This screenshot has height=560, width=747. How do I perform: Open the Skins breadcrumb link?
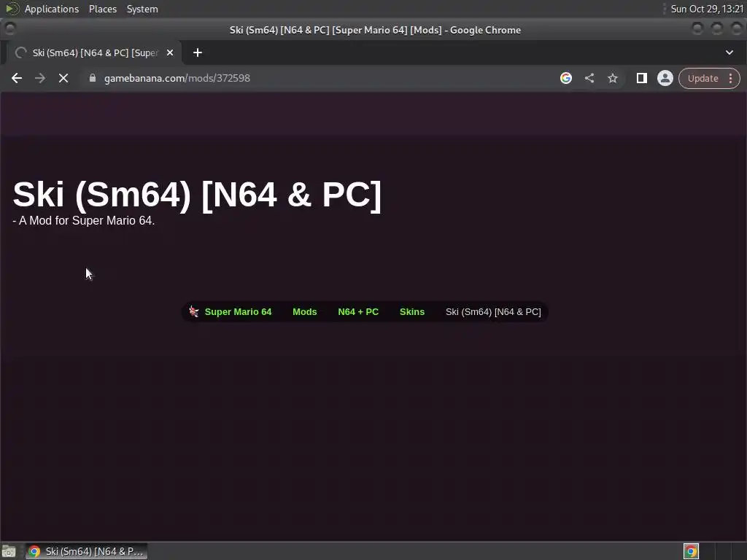[x=412, y=312]
